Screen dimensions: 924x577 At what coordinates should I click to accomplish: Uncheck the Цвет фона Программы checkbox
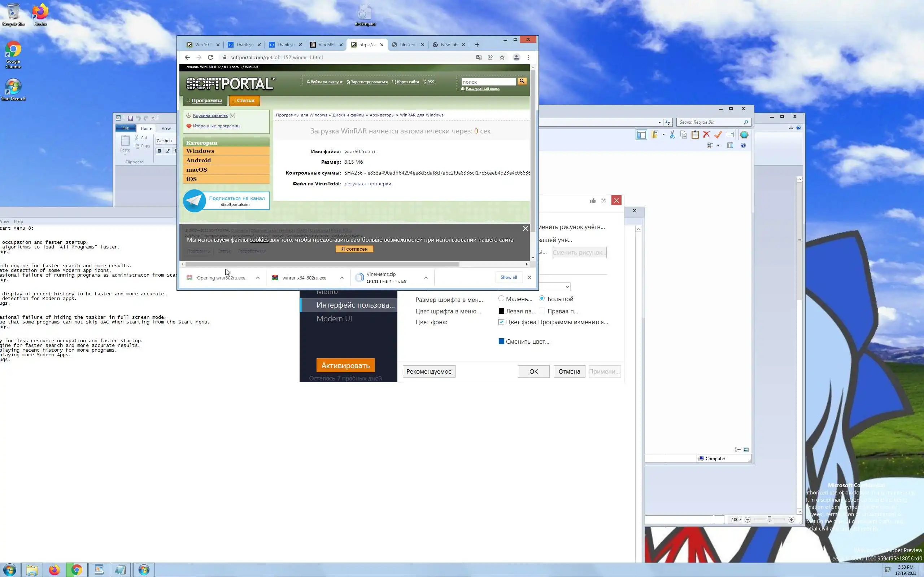click(x=501, y=322)
